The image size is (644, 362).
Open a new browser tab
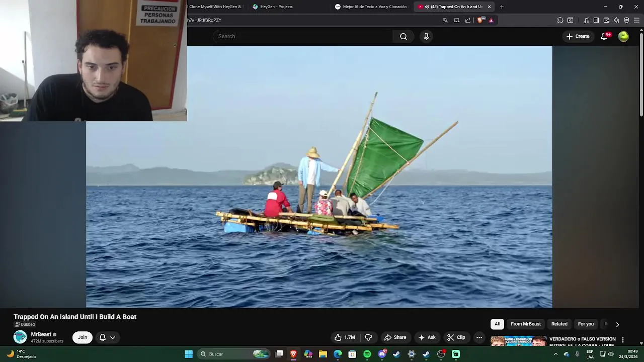tap(502, 7)
